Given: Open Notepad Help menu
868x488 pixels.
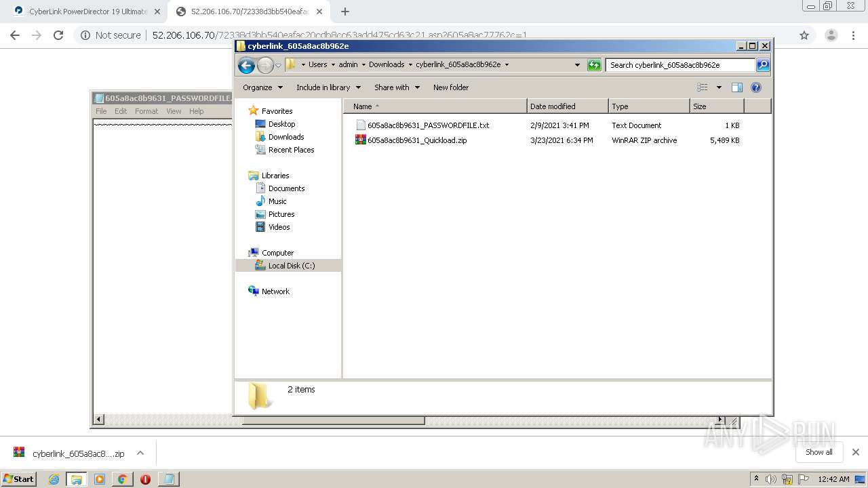Looking at the screenshot, I should pyautogui.click(x=196, y=111).
